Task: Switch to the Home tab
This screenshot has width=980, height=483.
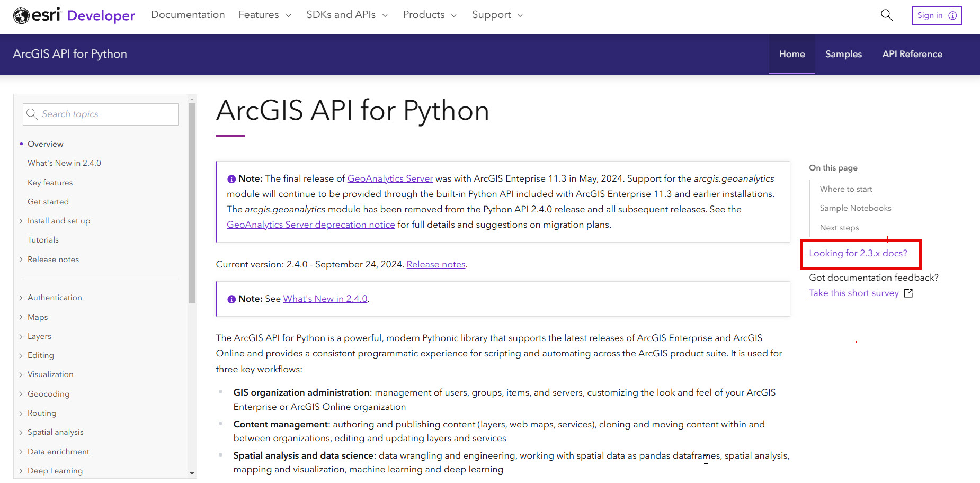Action: pyautogui.click(x=792, y=54)
